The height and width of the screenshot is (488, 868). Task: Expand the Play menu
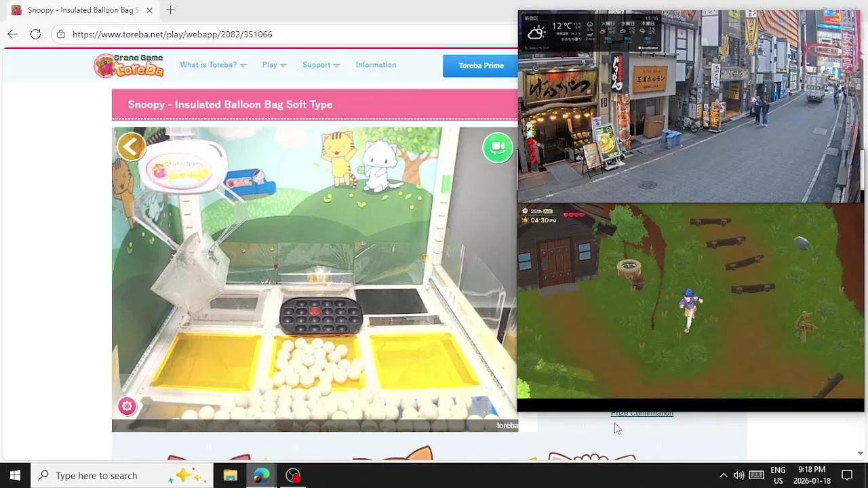pyautogui.click(x=274, y=65)
